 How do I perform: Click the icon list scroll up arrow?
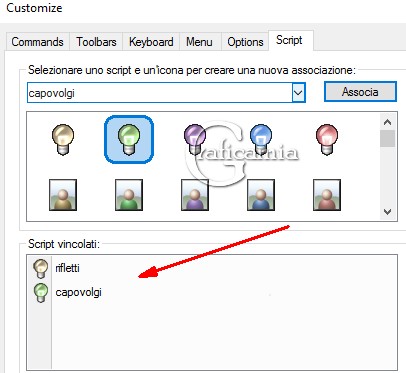(387, 122)
